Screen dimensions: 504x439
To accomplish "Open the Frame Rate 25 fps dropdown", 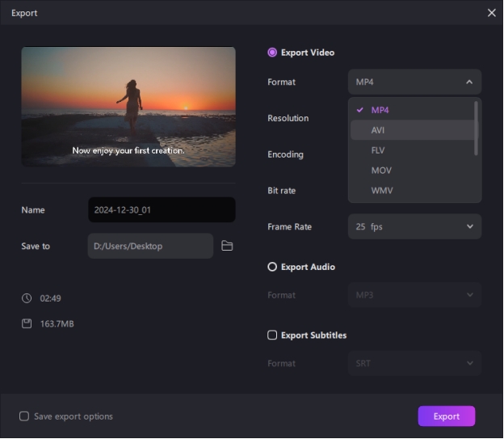I will pos(414,227).
